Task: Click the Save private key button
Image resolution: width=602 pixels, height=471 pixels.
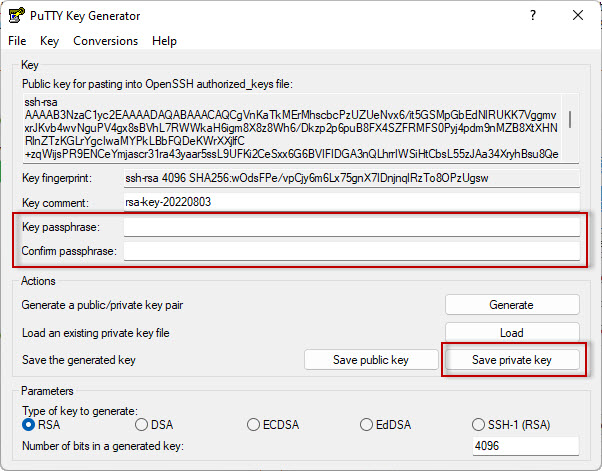Action: pos(512,359)
